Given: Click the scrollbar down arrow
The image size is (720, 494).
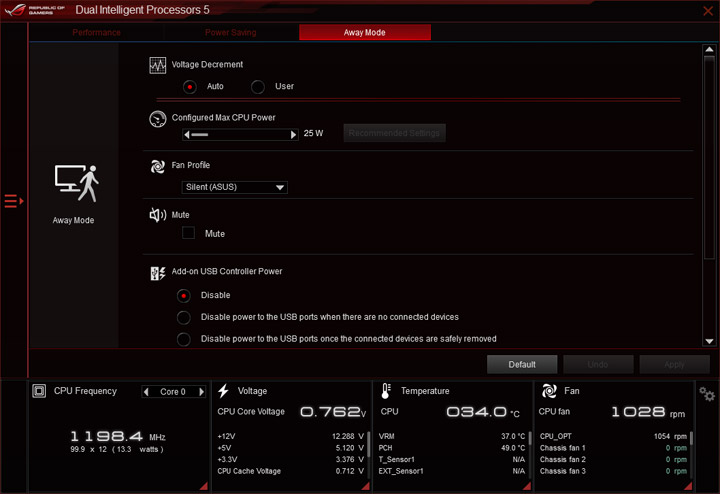Looking at the screenshot, I should (x=709, y=341).
